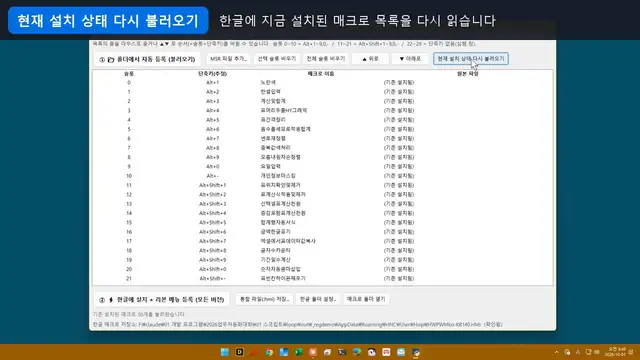Click the Python app taskbar icon

416,352
